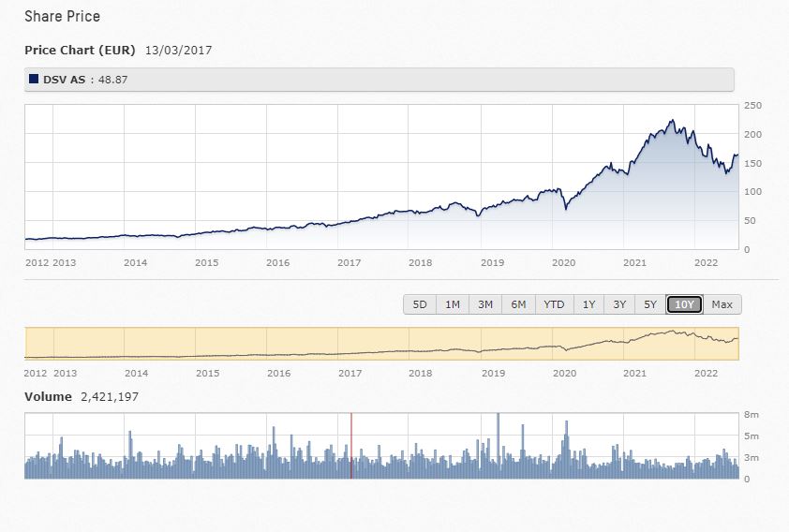Click the red marker line in volume chart
This screenshot has height=532, width=789.
351,446
